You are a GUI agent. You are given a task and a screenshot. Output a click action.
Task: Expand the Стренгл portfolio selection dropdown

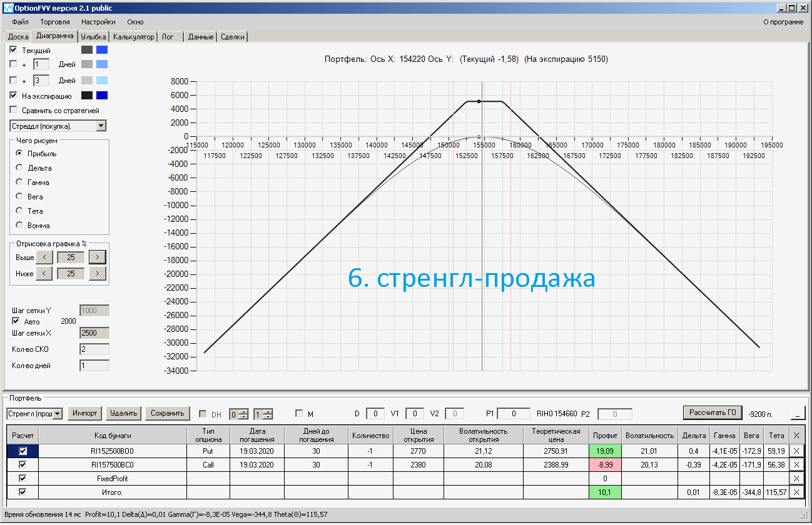coord(58,413)
